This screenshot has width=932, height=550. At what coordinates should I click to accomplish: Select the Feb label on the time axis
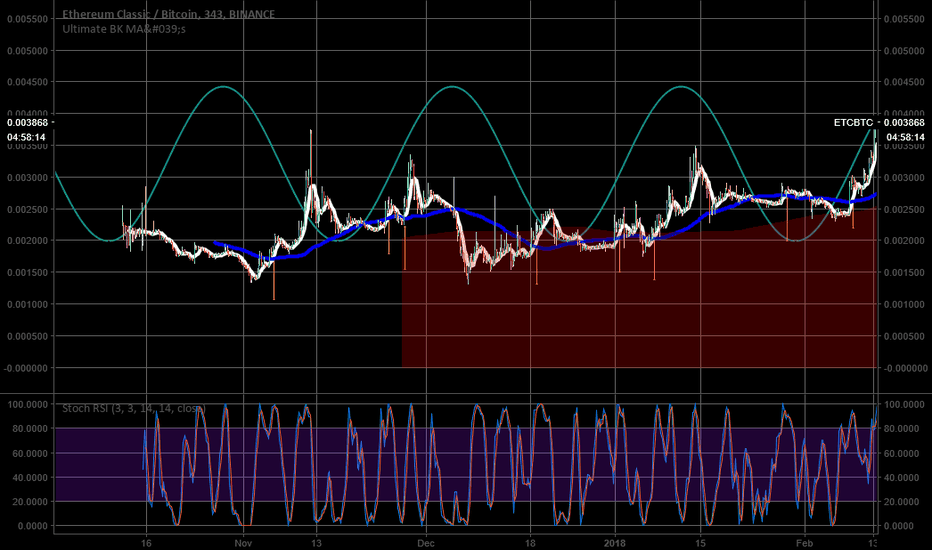click(x=804, y=543)
